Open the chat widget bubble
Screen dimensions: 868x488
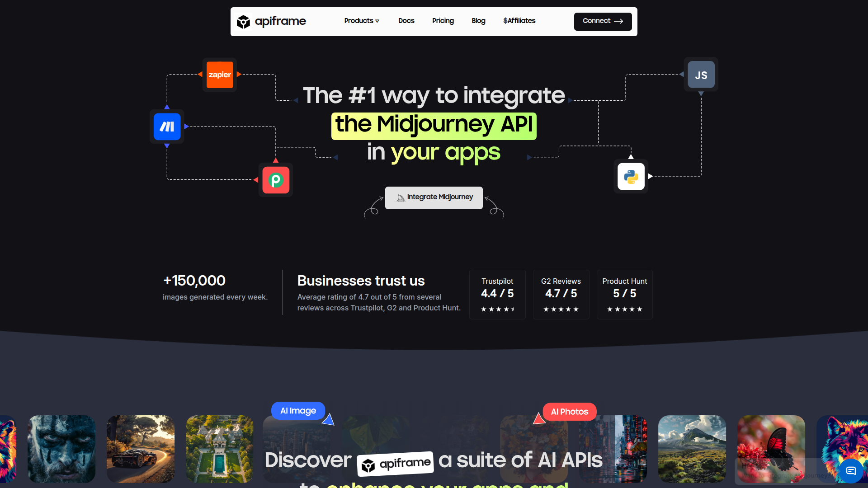[852, 470]
